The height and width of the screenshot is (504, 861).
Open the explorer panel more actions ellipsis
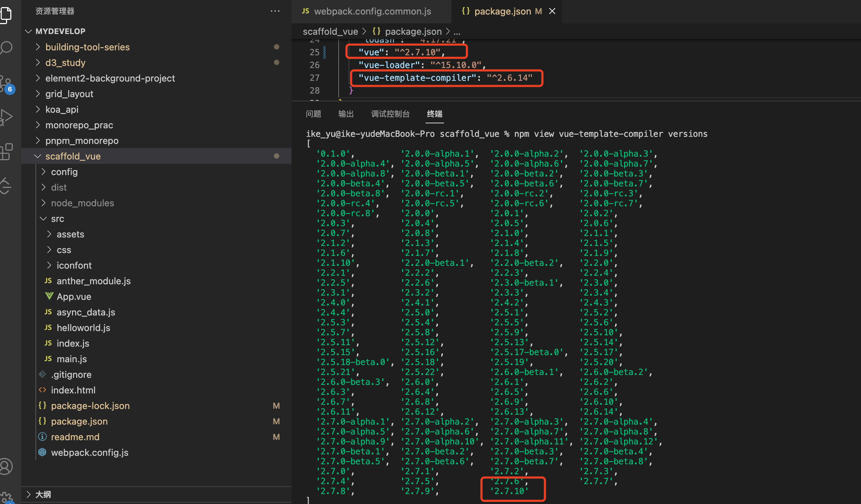tap(275, 11)
